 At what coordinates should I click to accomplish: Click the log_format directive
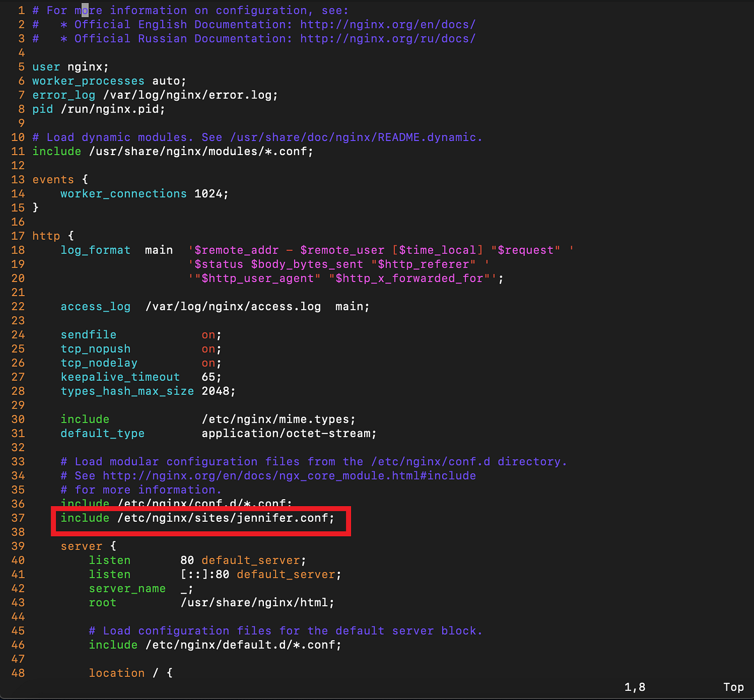pos(95,250)
